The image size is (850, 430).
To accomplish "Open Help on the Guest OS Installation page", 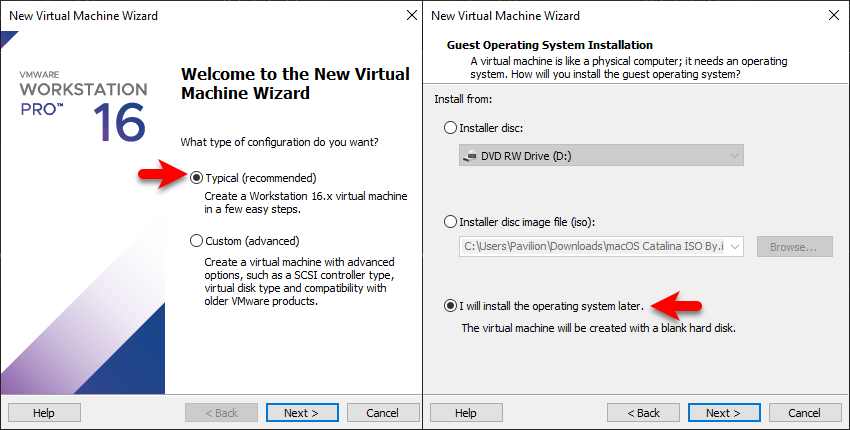I will pyautogui.click(x=466, y=413).
